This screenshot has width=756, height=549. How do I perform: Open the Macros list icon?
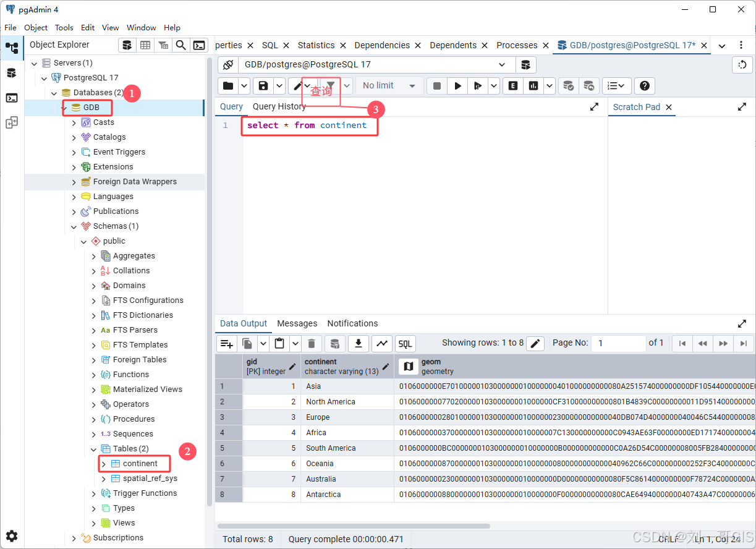(x=616, y=85)
